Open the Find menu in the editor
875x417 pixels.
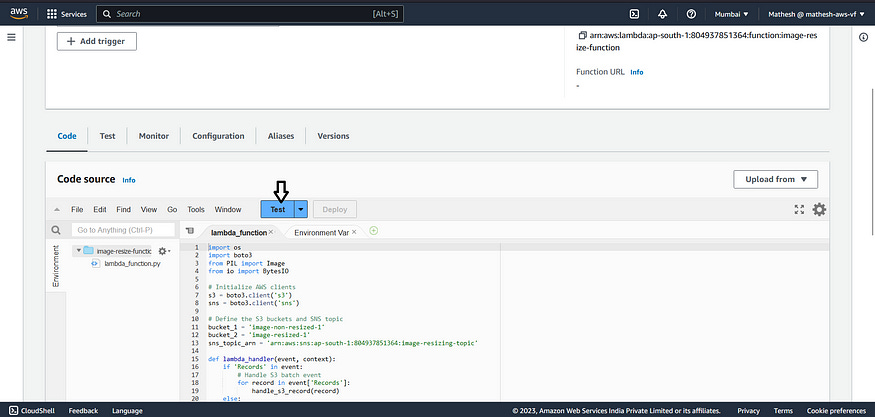pyautogui.click(x=123, y=209)
